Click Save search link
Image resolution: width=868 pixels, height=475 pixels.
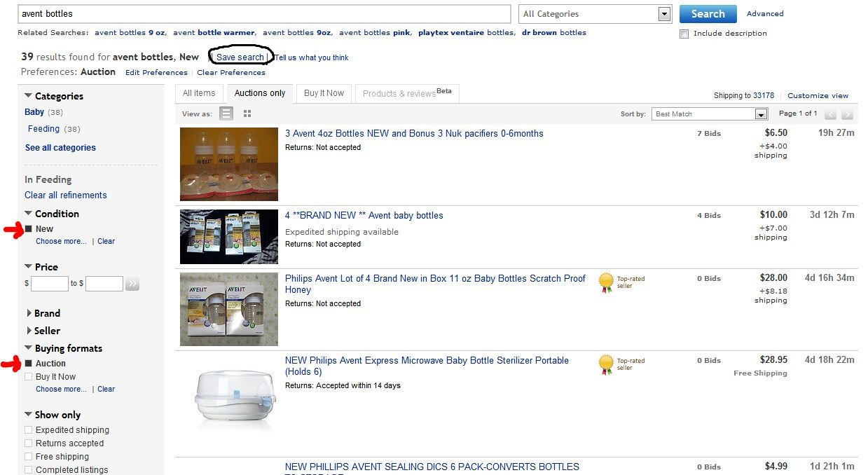click(x=240, y=57)
